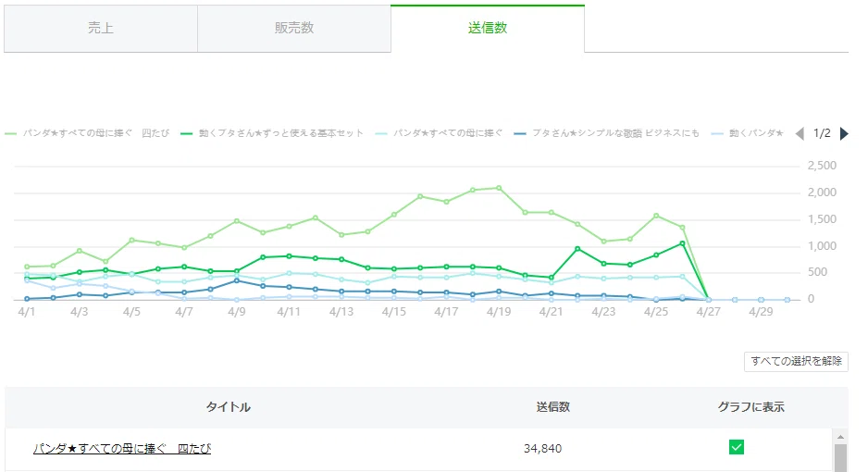
Task: Click the table scrollbar thumb
Action: 840,458
